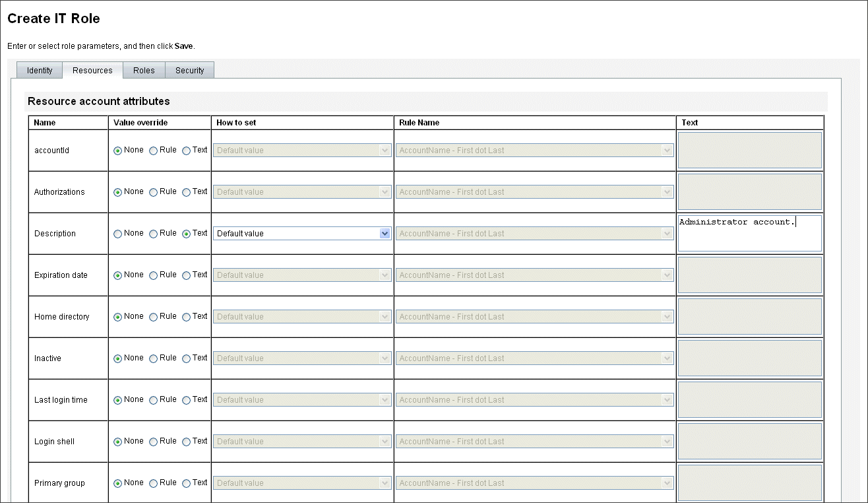Choose Text override for Authorizations
Viewport: 868px width, 503px height.
click(x=187, y=192)
